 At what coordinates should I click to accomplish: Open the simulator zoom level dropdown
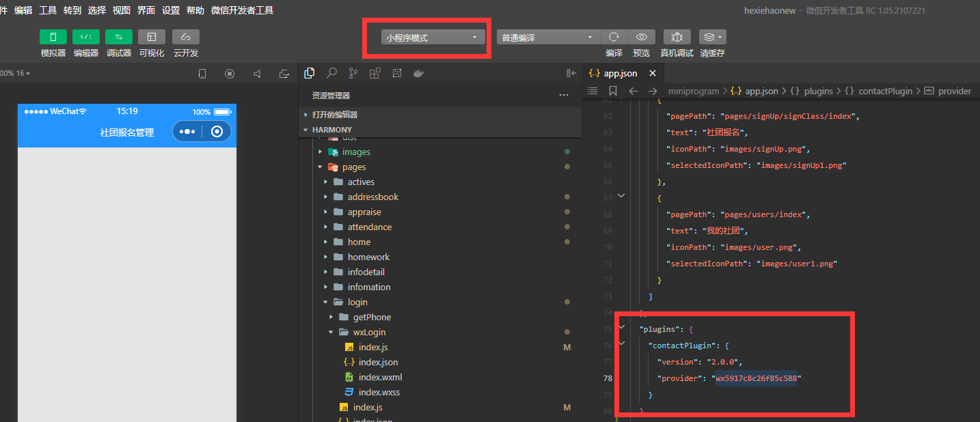pos(15,73)
